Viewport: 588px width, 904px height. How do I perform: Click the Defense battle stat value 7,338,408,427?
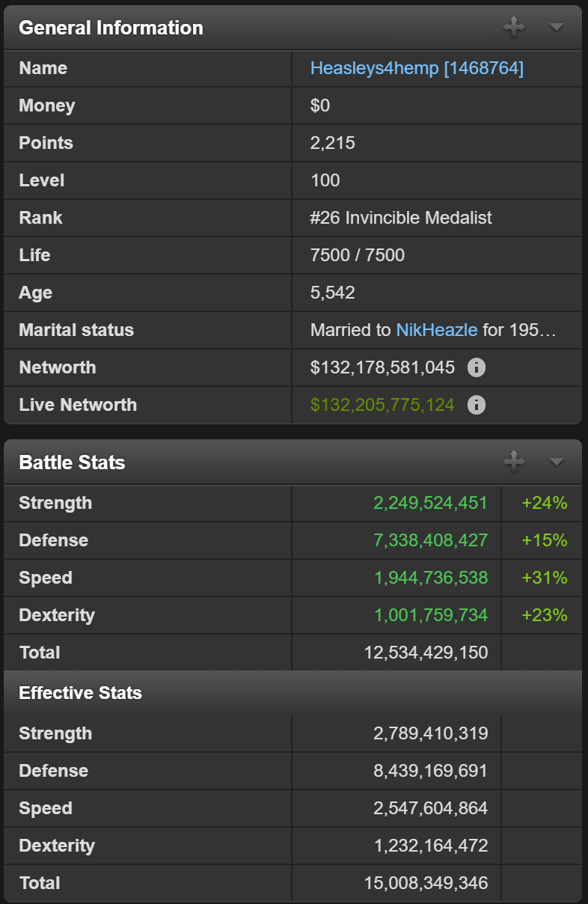click(430, 540)
